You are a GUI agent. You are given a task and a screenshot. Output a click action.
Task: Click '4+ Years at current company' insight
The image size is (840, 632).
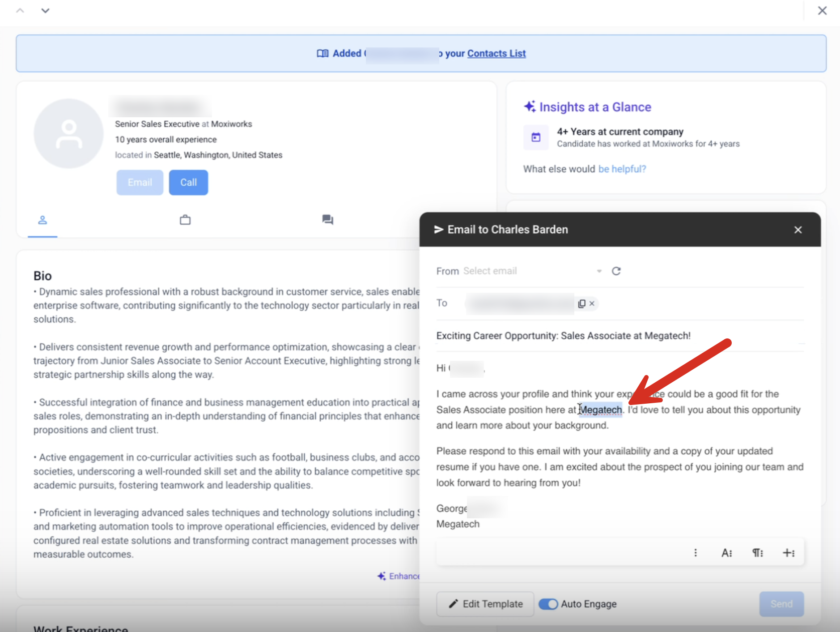coord(620,132)
